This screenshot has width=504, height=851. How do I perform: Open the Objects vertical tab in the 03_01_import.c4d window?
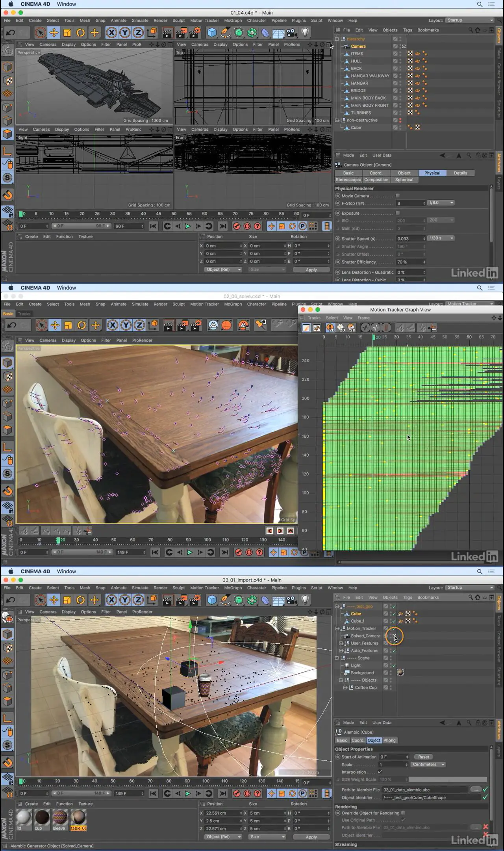point(499,603)
